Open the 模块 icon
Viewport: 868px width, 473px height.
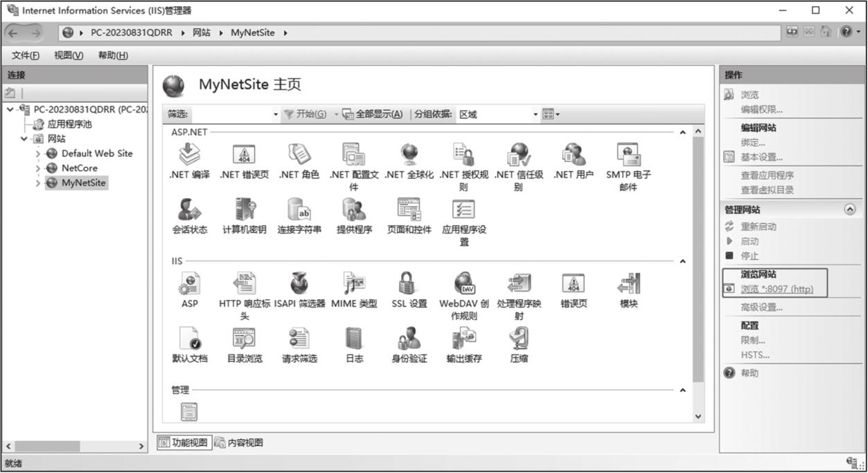point(628,283)
